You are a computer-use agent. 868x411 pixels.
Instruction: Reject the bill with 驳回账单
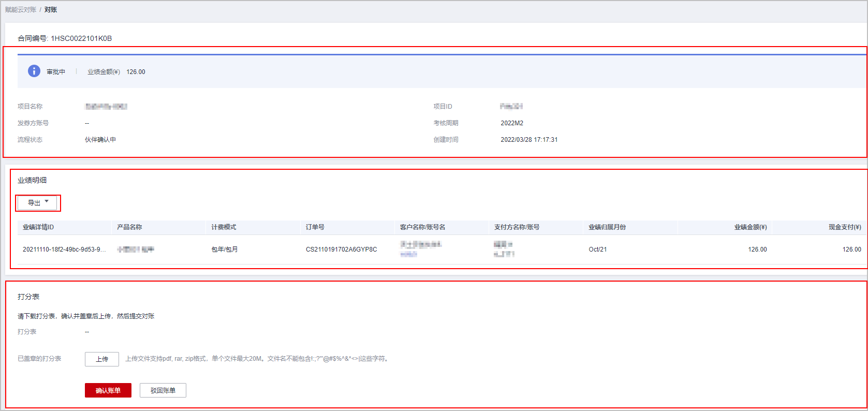(163, 390)
